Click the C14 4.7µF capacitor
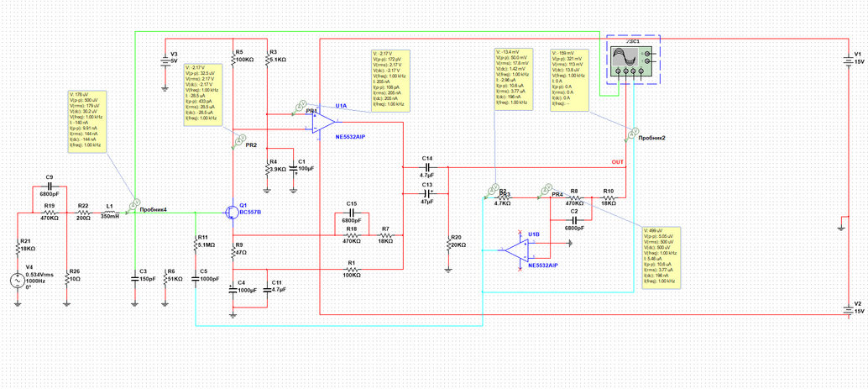This screenshot has height=389, width=868. tap(426, 167)
